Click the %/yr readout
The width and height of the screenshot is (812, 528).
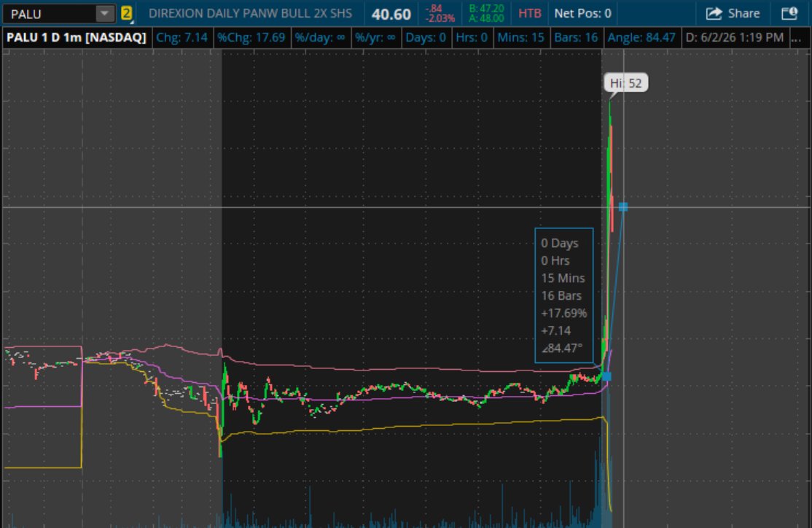[375, 37]
